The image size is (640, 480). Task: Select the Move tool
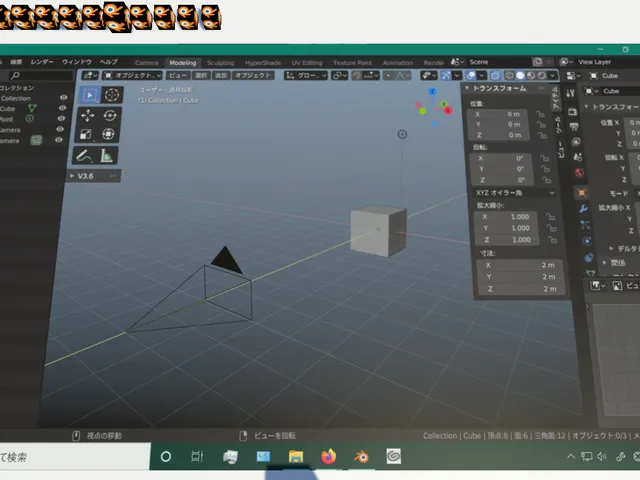click(87, 116)
